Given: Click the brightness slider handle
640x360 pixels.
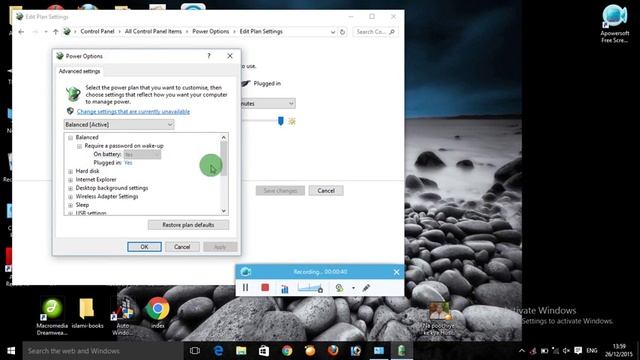Looking at the screenshot, I should coord(280,121).
